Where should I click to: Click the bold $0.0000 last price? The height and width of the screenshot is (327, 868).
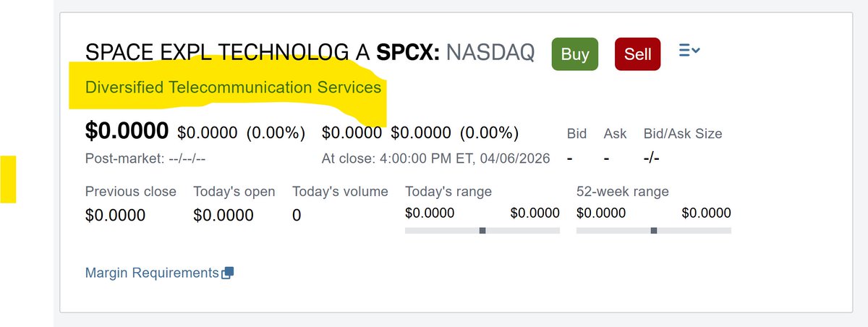click(x=127, y=131)
